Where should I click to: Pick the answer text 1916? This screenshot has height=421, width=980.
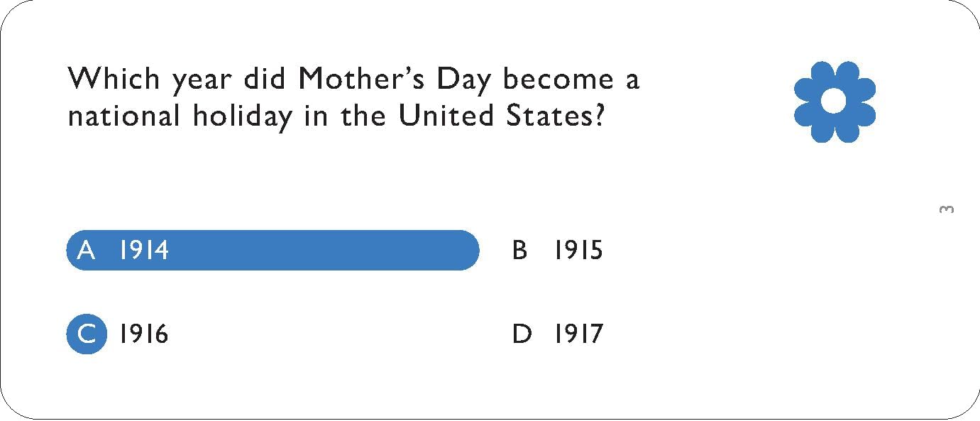(144, 334)
